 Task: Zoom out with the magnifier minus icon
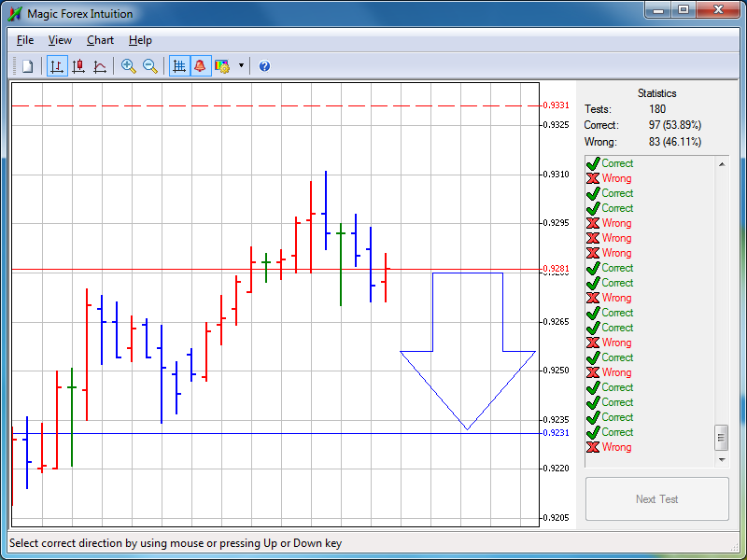pos(150,66)
